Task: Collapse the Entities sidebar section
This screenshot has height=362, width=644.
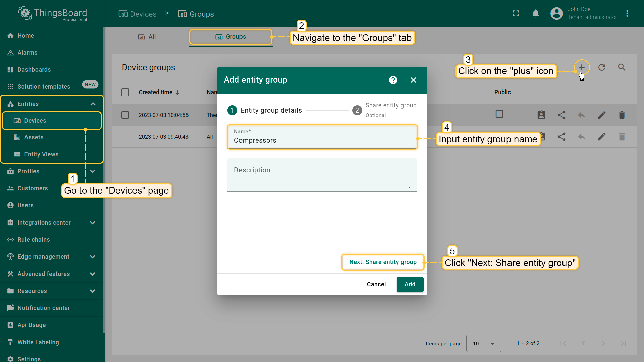Action: (x=93, y=104)
